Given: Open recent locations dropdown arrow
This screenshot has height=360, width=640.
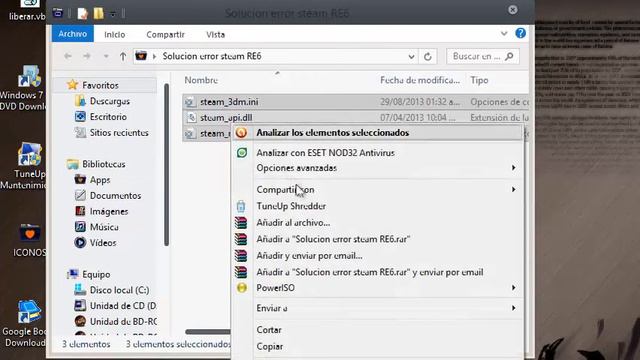Looking at the screenshot, I should (x=106, y=56).
